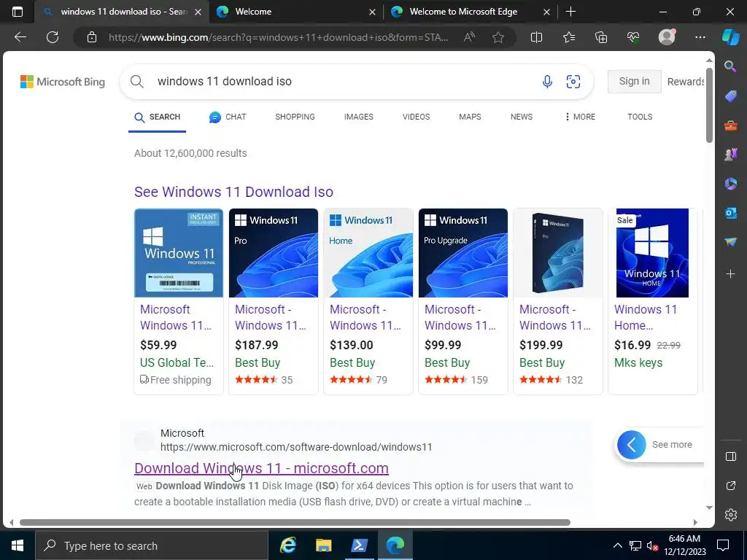Select the MAPS search tab
Image resolution: width=747 pixels, height=560 pixels.
click(470, 117)
